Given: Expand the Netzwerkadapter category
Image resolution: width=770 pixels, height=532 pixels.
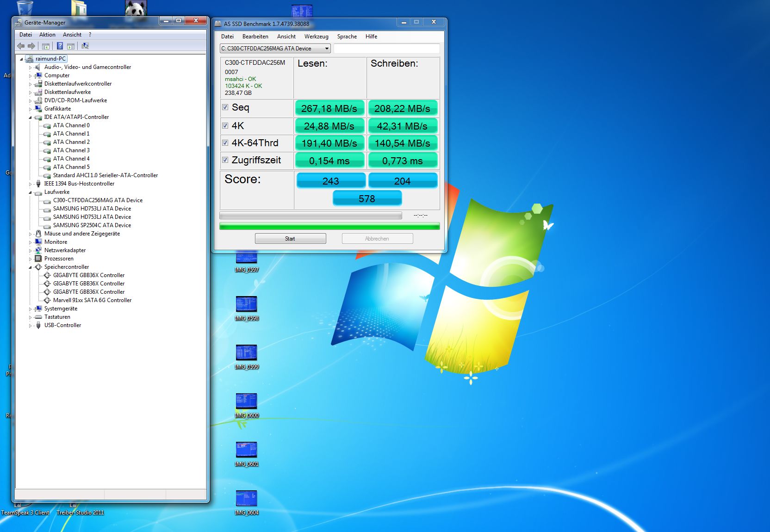Looking at the screenshot, I should pos(31,251).
